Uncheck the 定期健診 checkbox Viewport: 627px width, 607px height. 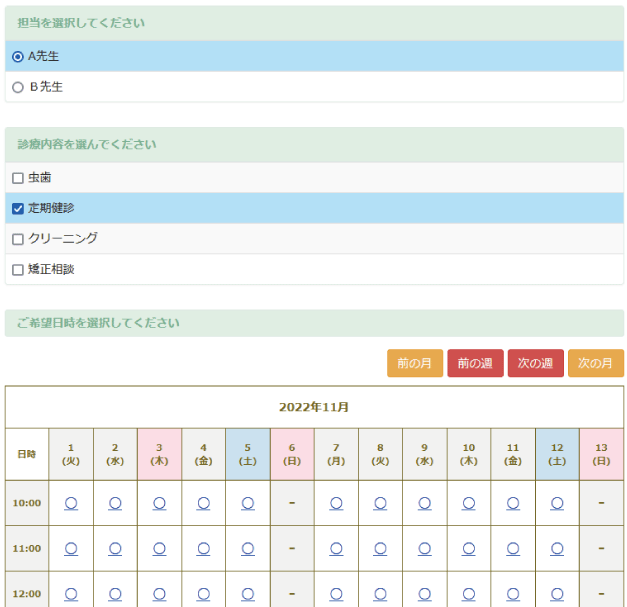click(x=18, y=209)
